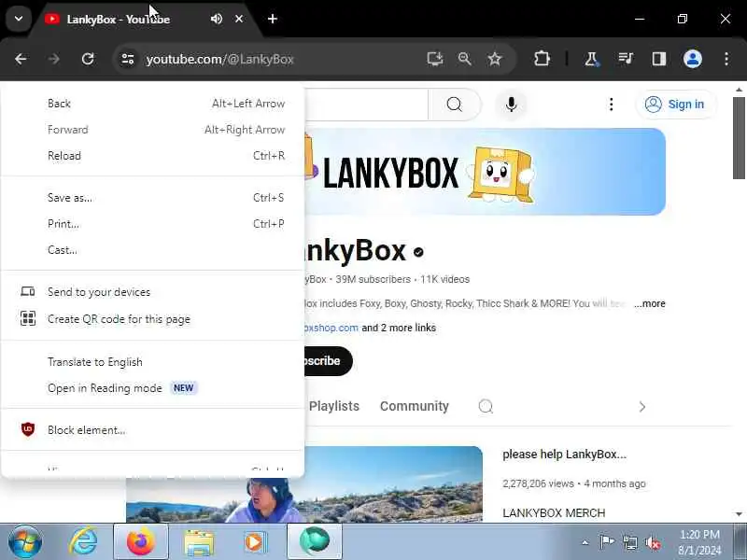This screenshot has height=560, width=747.
Task: Reload the page with the toolbar button
Action: [88, 59]
